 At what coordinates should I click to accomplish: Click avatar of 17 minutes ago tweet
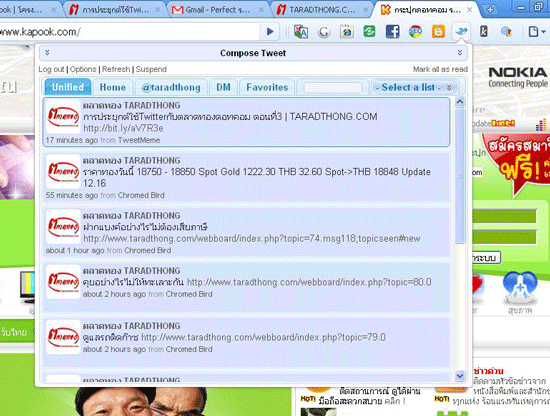tap(63, 116)
